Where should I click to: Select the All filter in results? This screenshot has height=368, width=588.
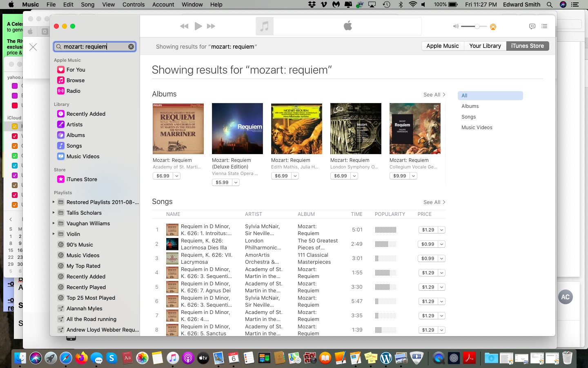click(x=490, y=96)
